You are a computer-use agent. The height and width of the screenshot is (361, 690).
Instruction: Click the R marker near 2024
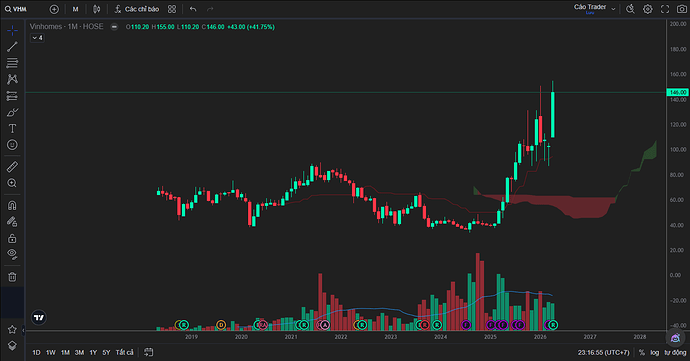click(437, 325)
